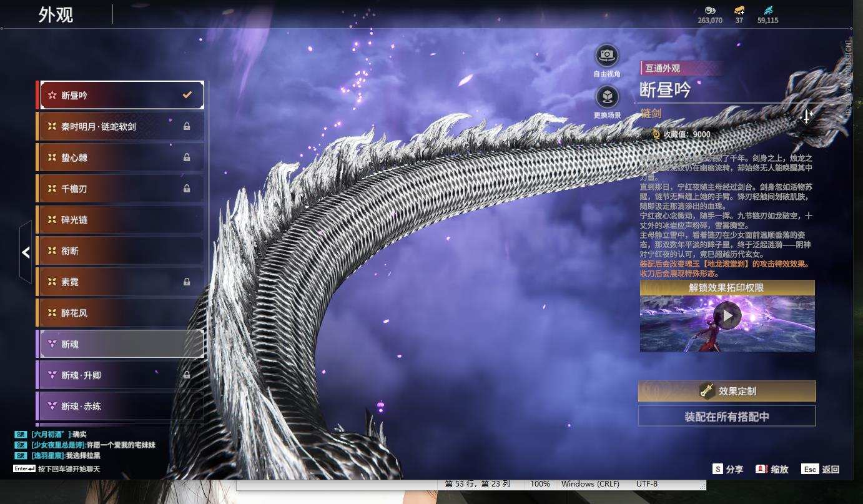Click 返回 to go back

[820, 469]
